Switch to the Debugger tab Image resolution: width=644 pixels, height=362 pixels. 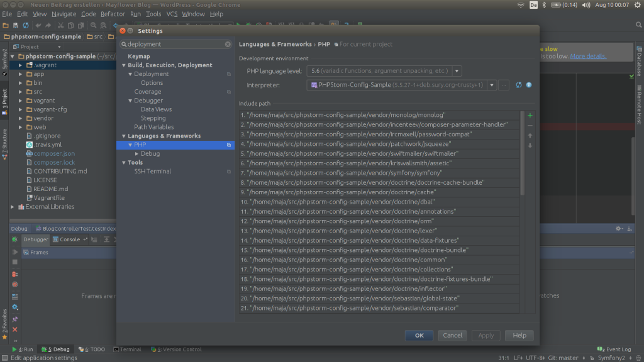(x=35, y=239)
